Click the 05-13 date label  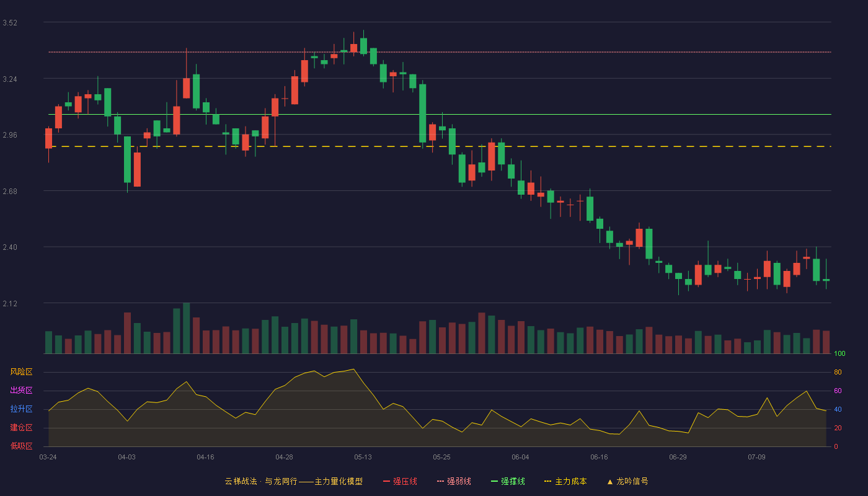(x=363, y=457)
